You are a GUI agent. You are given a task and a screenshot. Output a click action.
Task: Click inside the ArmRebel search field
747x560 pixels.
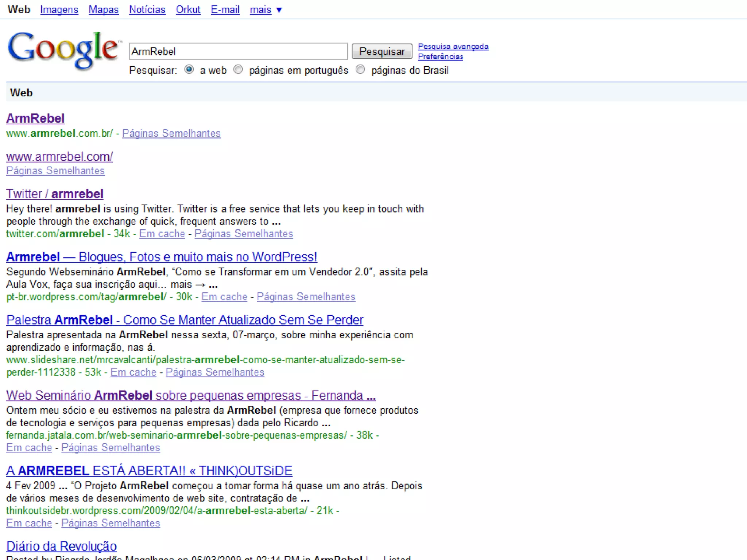pos(238,51)
